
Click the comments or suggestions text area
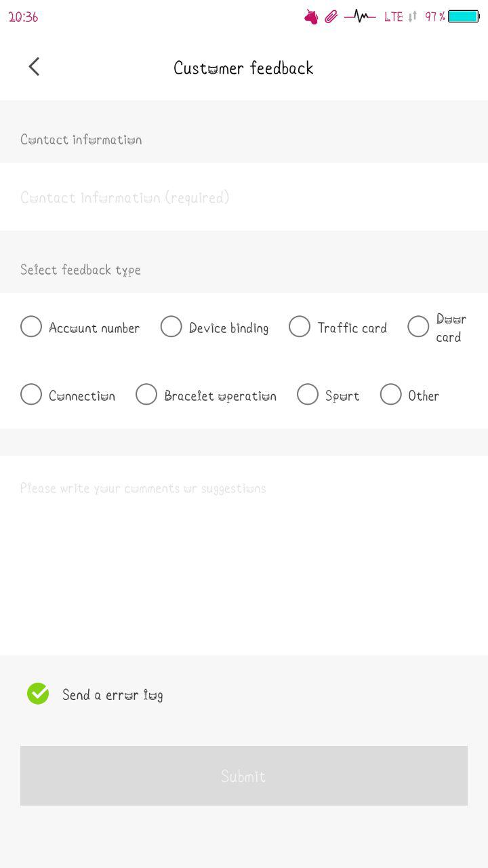pos(244,556)
